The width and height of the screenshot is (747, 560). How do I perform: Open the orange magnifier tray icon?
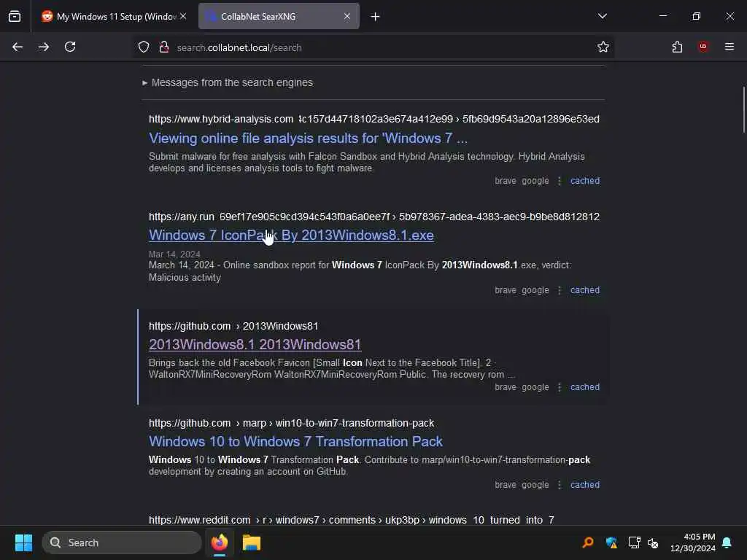[x=589, y=542]
